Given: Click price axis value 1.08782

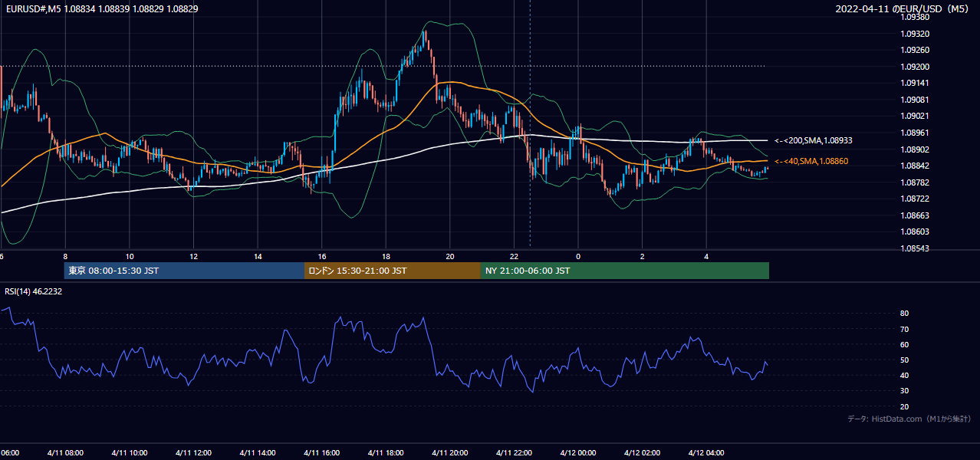Looking at the screenshot, I should tap(915, 182).
